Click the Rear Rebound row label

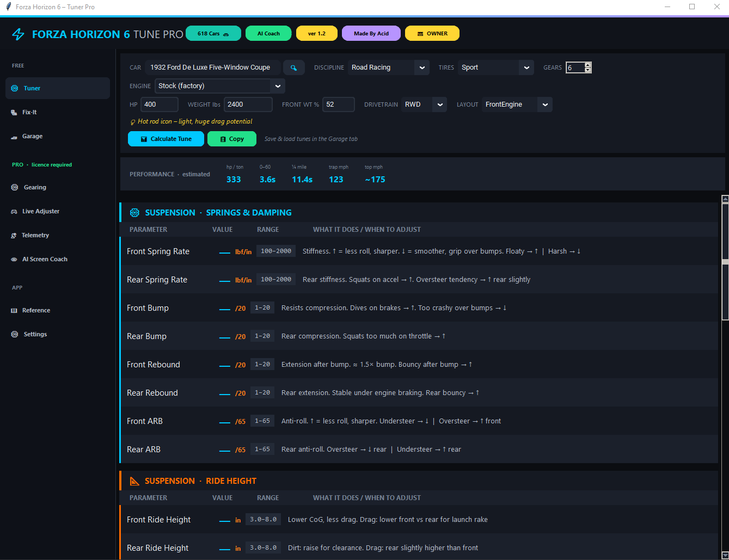point(152,393)
